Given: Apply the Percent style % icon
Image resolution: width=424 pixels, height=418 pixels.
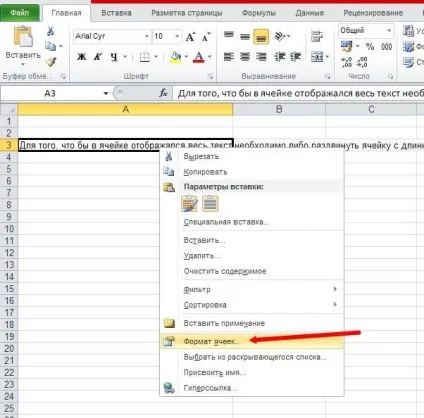Looking at the screenshot, I should point(369,46).
